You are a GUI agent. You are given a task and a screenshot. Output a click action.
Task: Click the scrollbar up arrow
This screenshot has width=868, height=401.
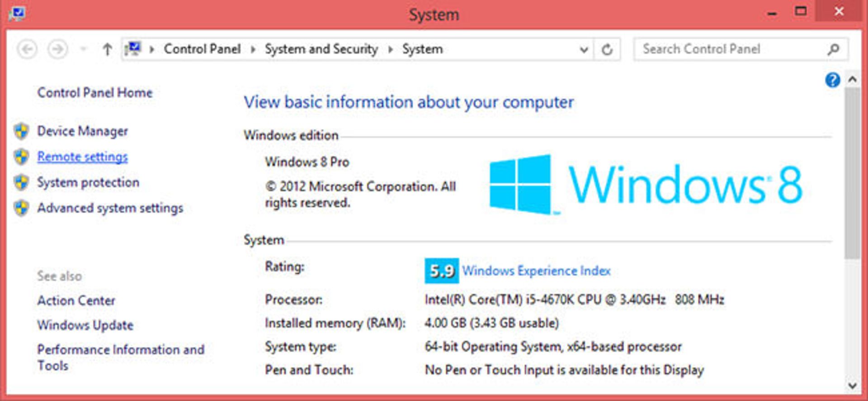(x=853, y=80)
